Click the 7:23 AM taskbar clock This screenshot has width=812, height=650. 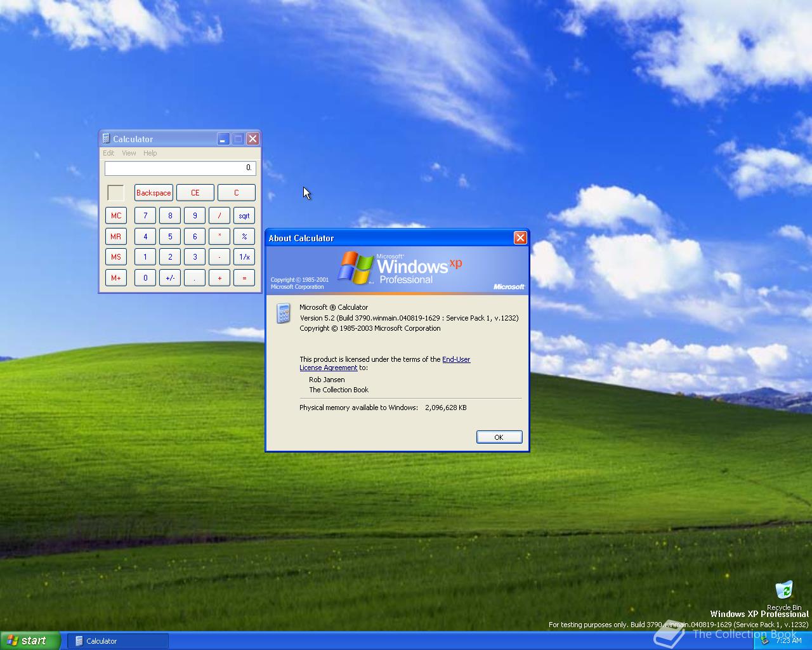[789, 640]
